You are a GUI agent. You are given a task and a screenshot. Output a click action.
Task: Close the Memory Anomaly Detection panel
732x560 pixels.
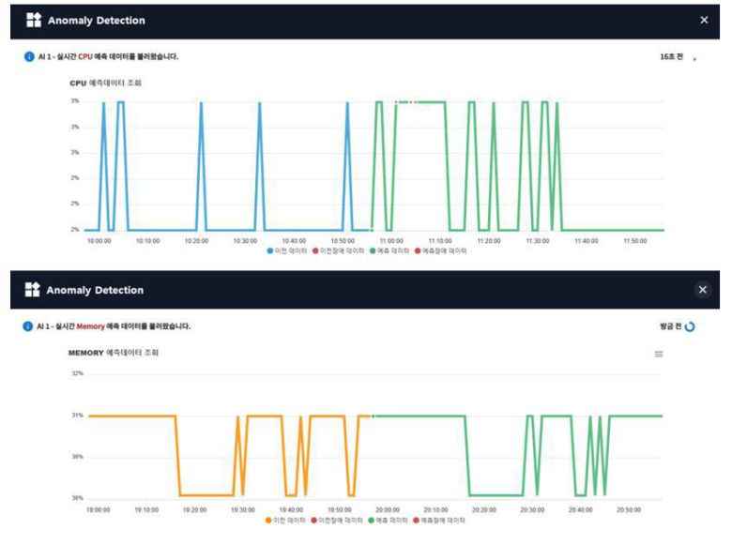point(704,290)
